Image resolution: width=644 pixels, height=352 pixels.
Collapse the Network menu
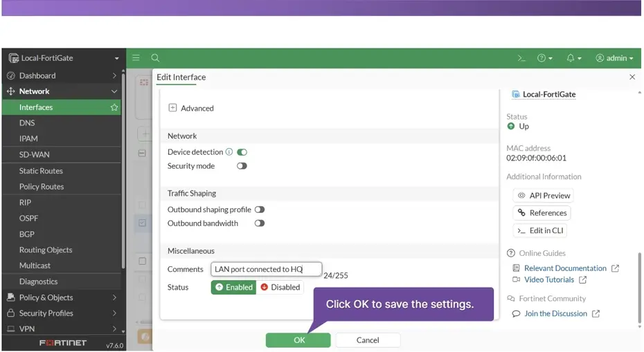point(62,91)
